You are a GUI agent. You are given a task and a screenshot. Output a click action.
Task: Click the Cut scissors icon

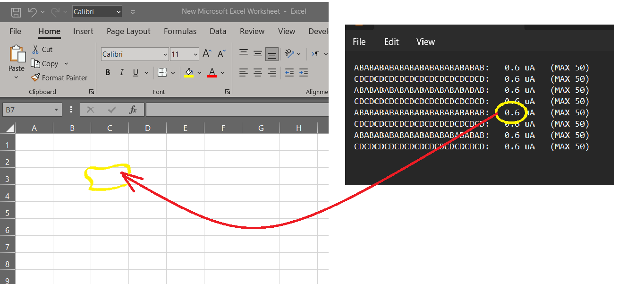tap(36, 49)
